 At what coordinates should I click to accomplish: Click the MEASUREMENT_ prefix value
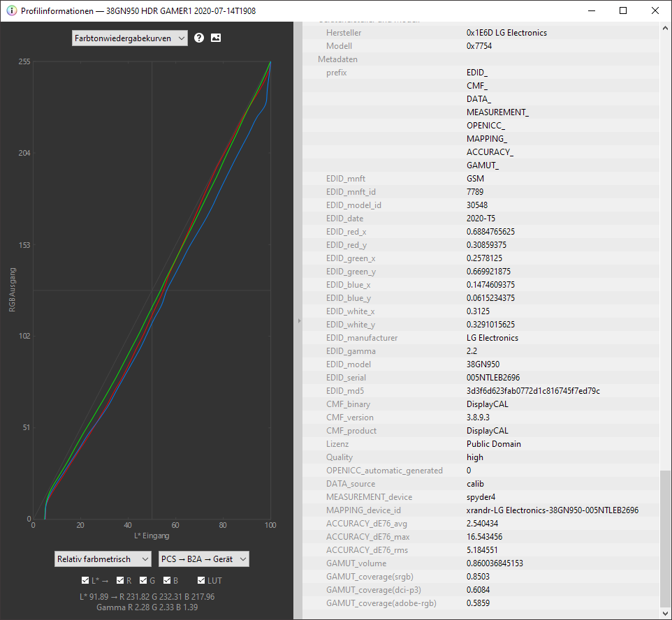497,112
